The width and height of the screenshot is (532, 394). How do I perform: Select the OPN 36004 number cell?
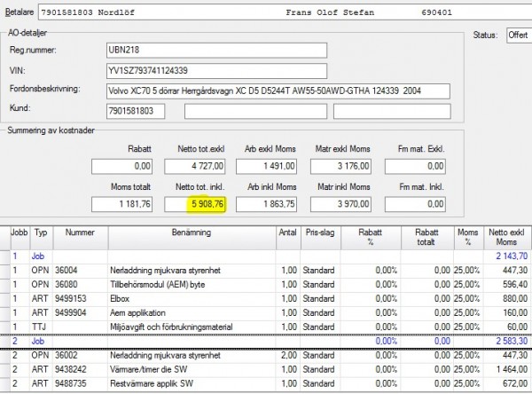(81, 271)
